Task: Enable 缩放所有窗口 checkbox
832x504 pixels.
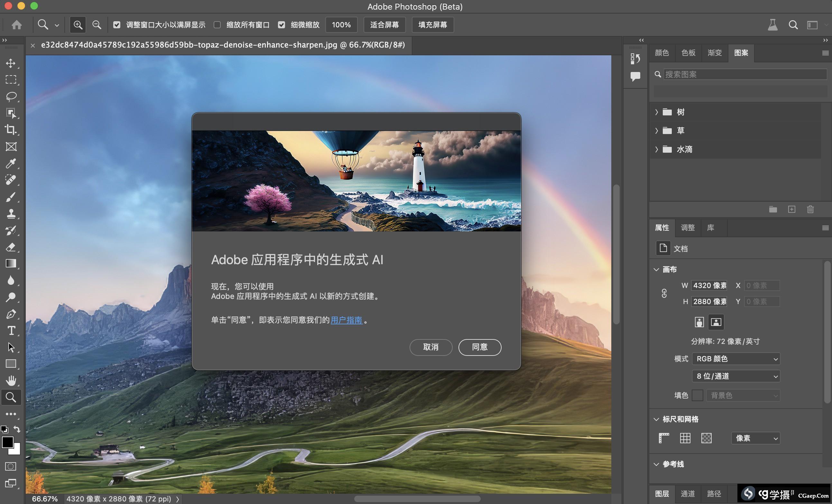Action: click(x=217, y=25)
